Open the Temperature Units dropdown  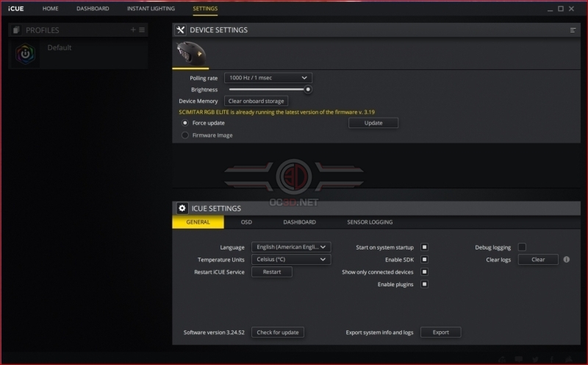coord(291,260)
